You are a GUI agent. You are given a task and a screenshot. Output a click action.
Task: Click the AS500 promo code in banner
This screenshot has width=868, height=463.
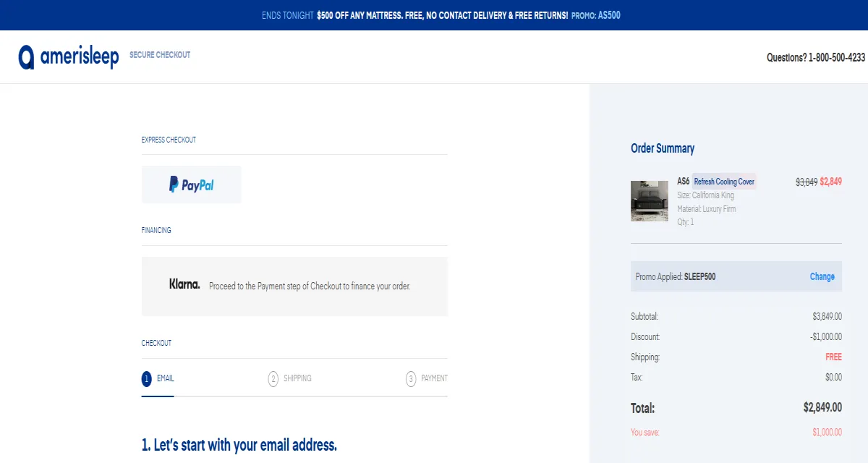(x=608, y=14)
